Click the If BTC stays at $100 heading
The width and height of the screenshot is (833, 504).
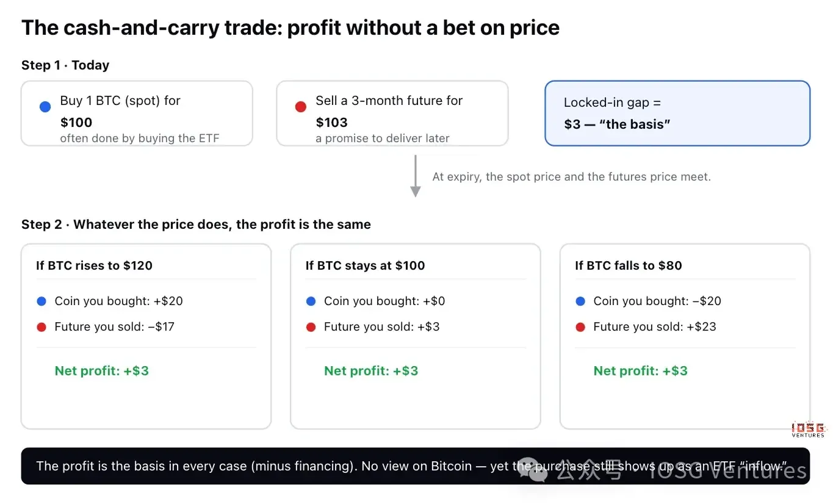pos(365,265)
